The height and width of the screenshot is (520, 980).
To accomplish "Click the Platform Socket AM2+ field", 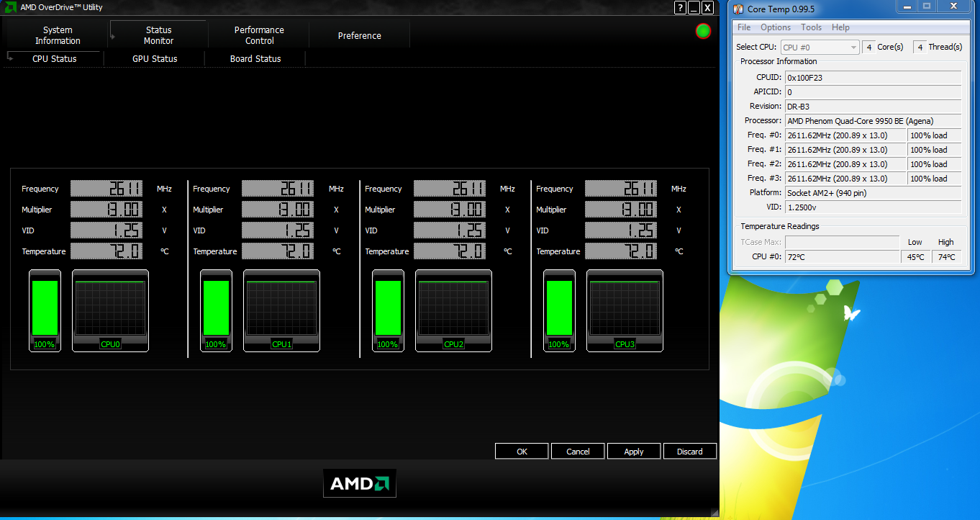I will point(873,192).
